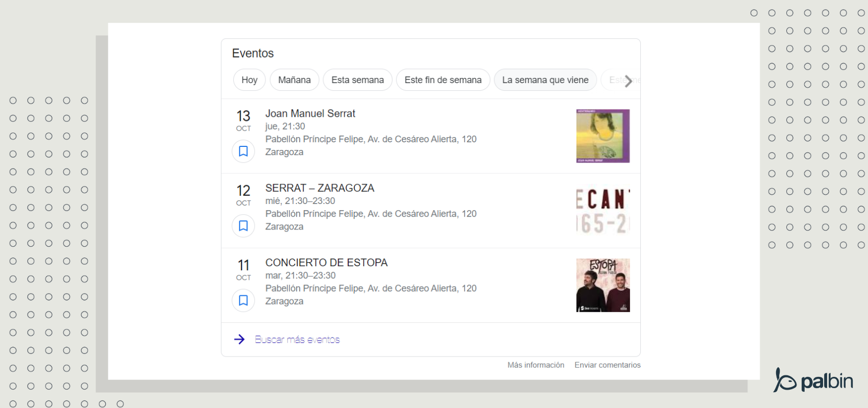Select the Esta semana filter chip
This screenshot has height=408, width=868.
pyautogui.click(x=357, y=80)
